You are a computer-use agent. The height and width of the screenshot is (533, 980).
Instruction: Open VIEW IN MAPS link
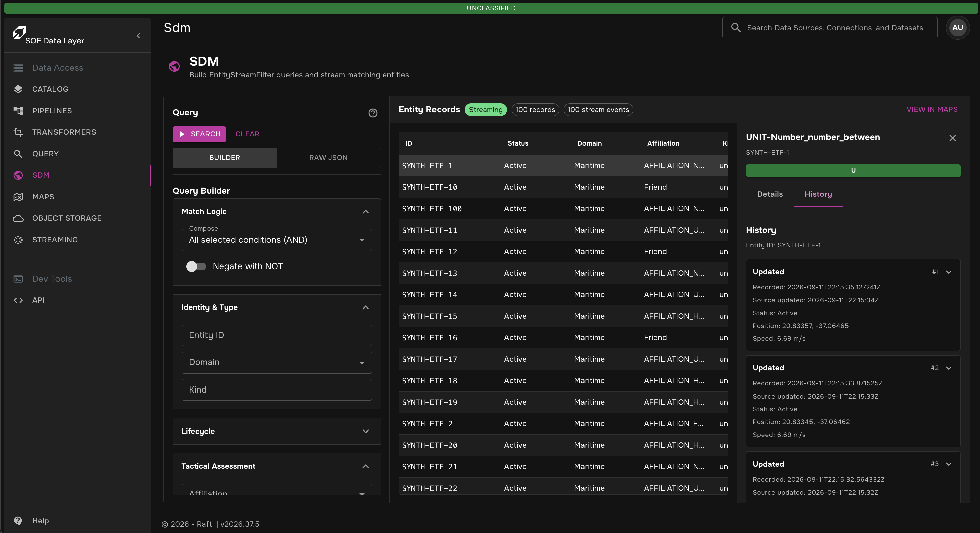pos(932,110)
